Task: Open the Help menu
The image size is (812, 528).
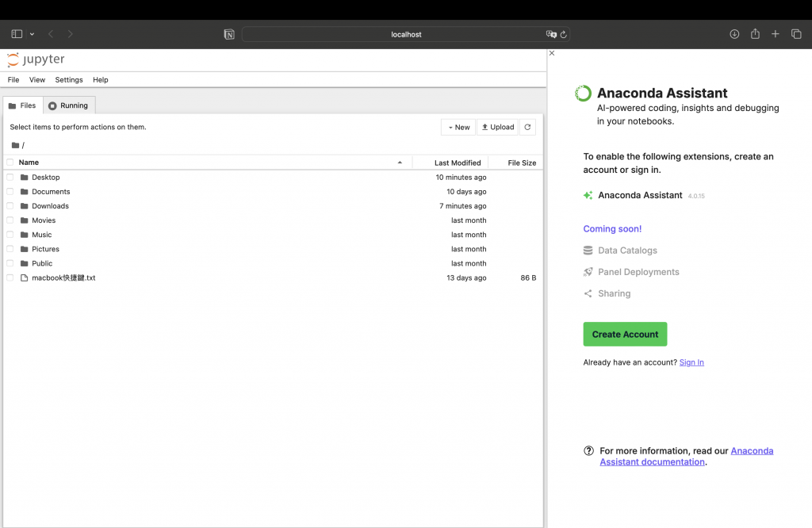Action: point(101,80)
